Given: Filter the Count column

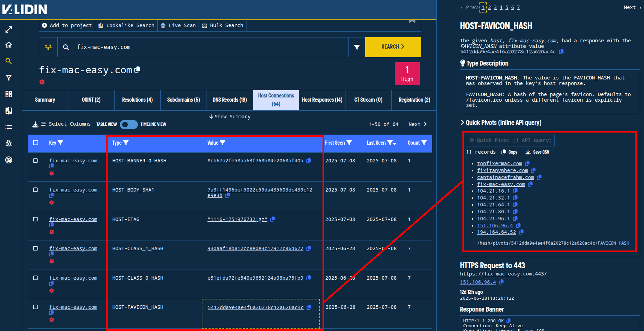Looking at the screenshot, I should (424, 143).
